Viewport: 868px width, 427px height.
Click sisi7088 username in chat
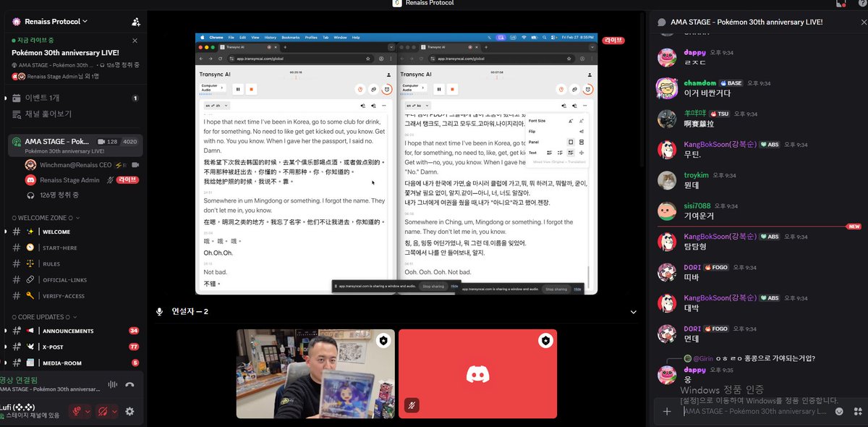tap(699, 206)
